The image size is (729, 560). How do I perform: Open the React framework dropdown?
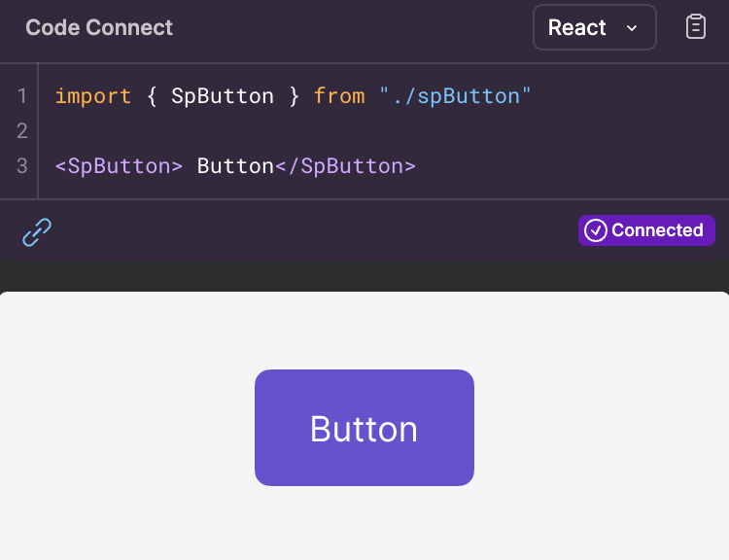click(x=594, y=27)
